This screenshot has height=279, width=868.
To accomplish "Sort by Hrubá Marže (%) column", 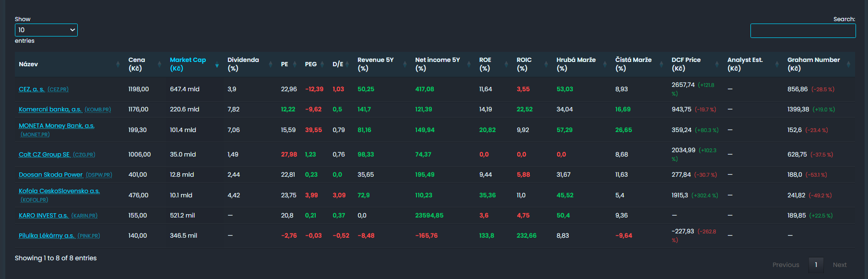I will [x=582, y=64].
